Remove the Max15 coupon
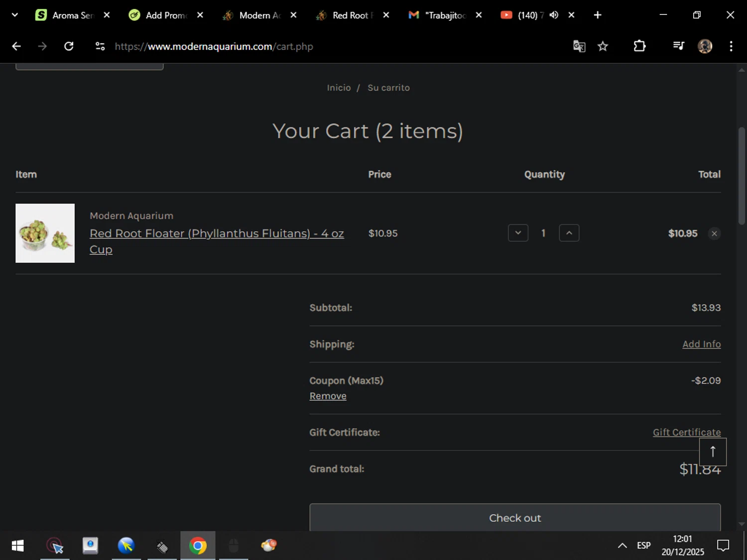Screen dimensions: 747x560 tap(328, 396)
